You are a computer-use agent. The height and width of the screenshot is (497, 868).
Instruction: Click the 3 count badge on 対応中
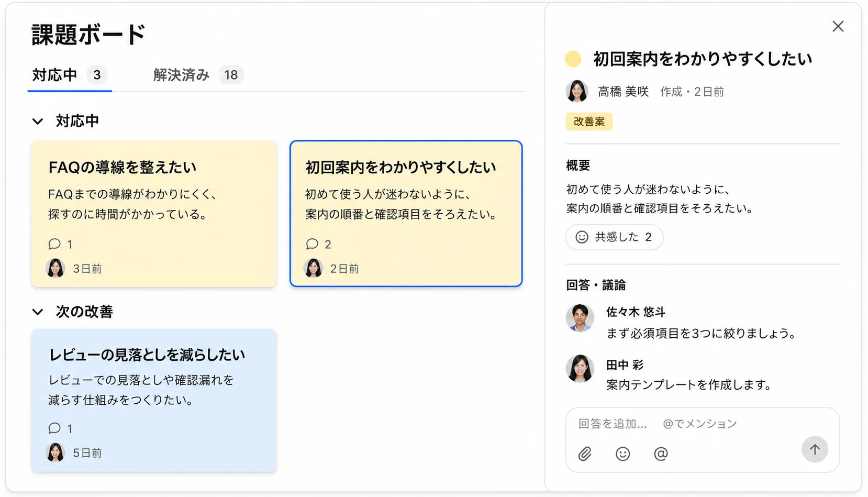coord(97,75)
